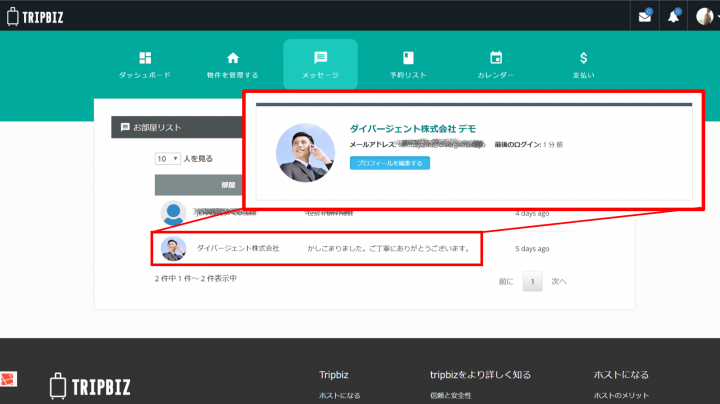Click the 最後のログイン: 1 分 前 text
Screen dimensions: 720x404
pos(529,145)
